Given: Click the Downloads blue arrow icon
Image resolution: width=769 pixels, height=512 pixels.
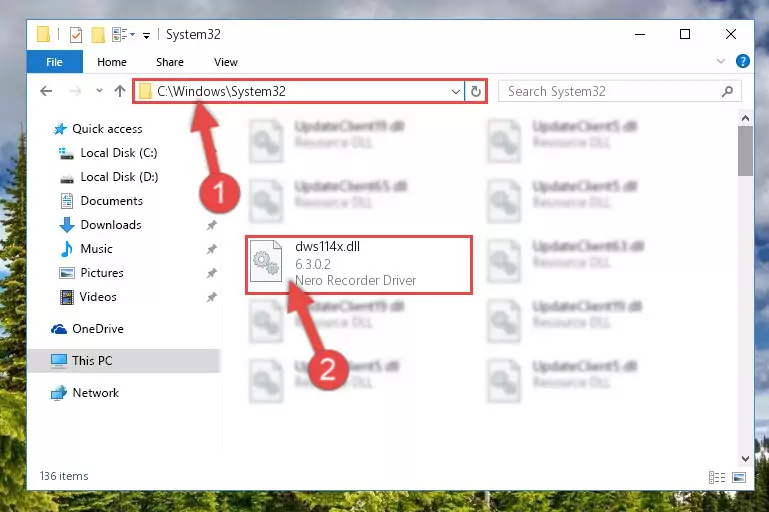Looking at the screenshot, I should click(67, 225).
